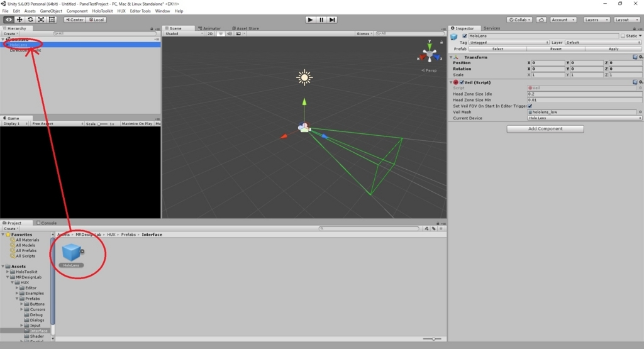Open the Layer dropdown showing Default
This screenshot has height=349, width=644.
603,42
